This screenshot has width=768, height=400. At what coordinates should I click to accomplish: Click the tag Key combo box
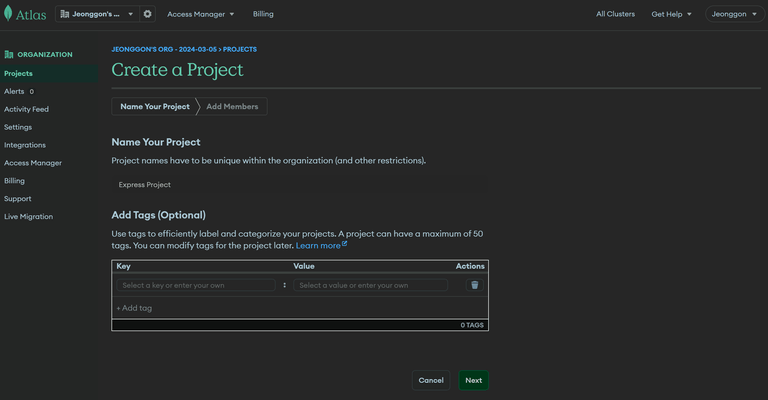[x=196, y=285]
